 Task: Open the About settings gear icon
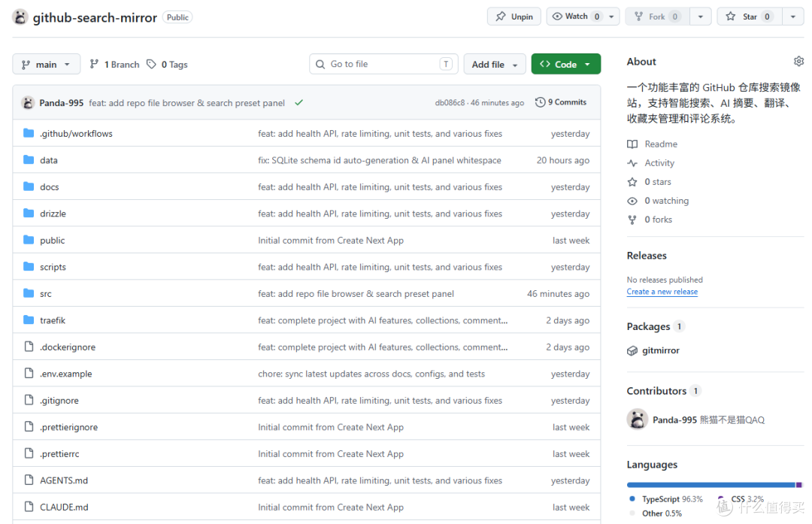[x=798, y=62]
